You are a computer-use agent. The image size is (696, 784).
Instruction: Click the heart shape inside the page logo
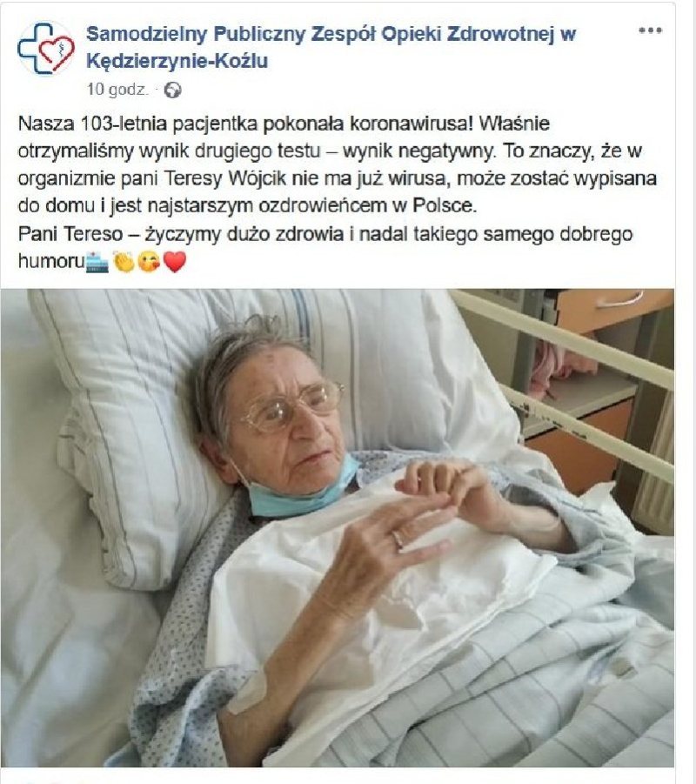(57, 52)
